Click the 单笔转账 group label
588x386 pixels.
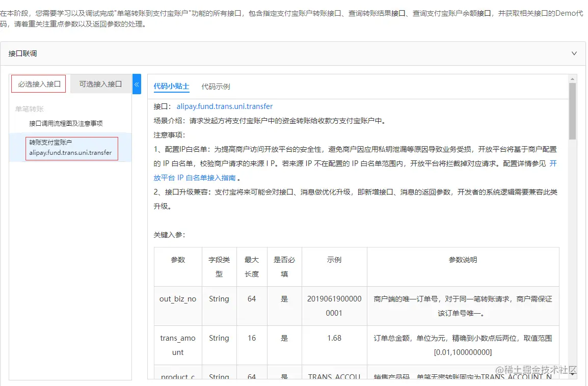coord(29,109)
